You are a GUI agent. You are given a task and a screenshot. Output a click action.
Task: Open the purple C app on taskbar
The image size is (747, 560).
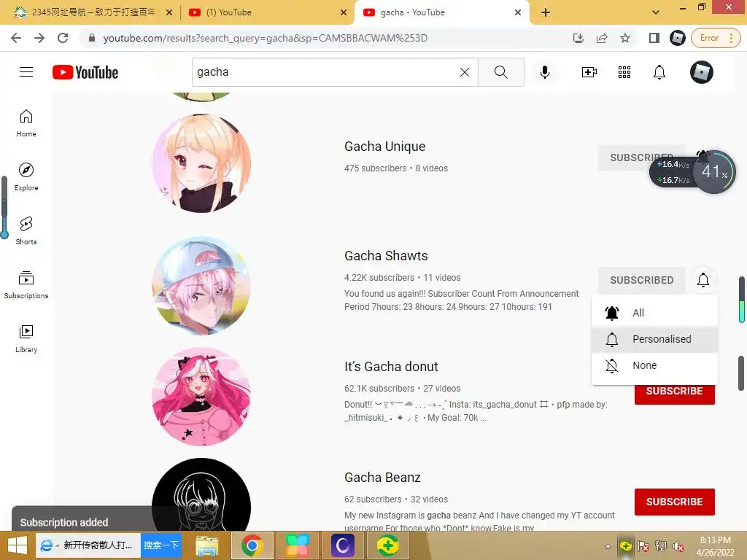(x=343, y=545)
